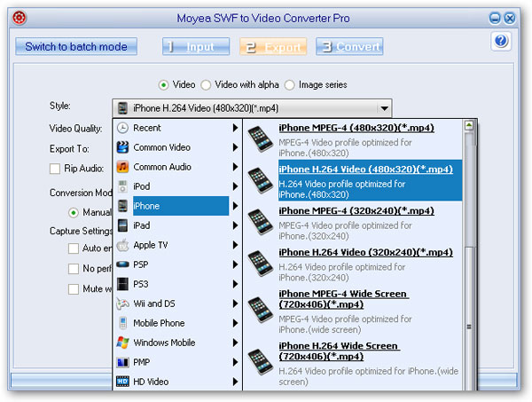Click the phone icon in Style combo box

point(122,108)
